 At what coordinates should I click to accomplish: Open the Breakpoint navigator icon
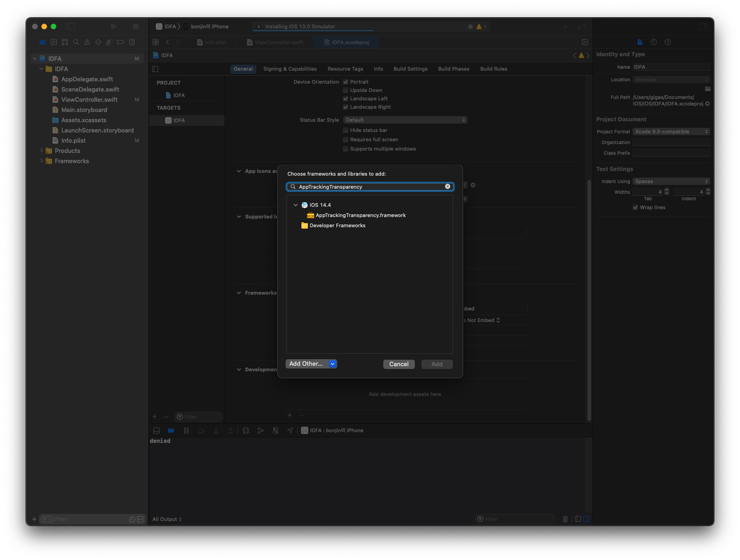pyautogui.click(x=120, y=42)
